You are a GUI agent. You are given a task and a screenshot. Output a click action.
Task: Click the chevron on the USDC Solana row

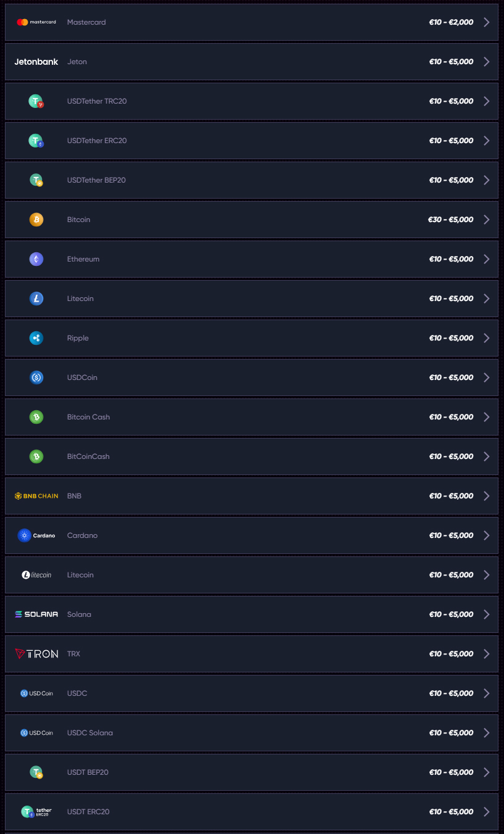coord(487,733)
